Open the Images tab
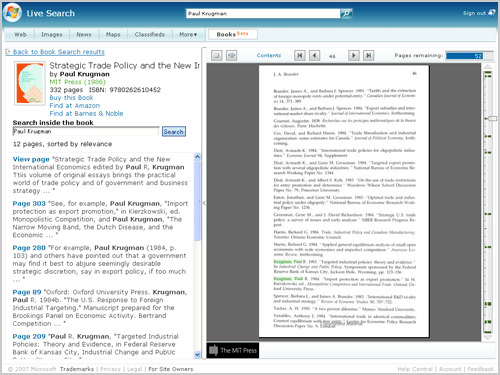This screenshot has height=375, width=500. click(52, 34)
